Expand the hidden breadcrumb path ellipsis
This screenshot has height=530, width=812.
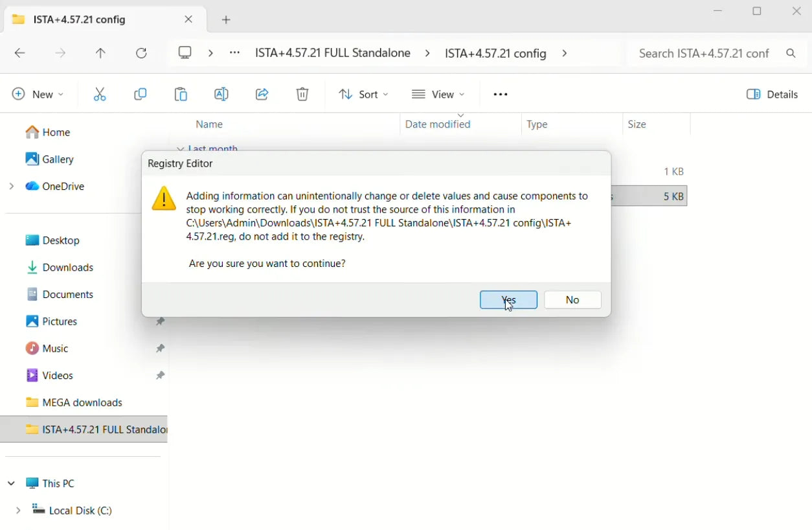click(235, 53)
